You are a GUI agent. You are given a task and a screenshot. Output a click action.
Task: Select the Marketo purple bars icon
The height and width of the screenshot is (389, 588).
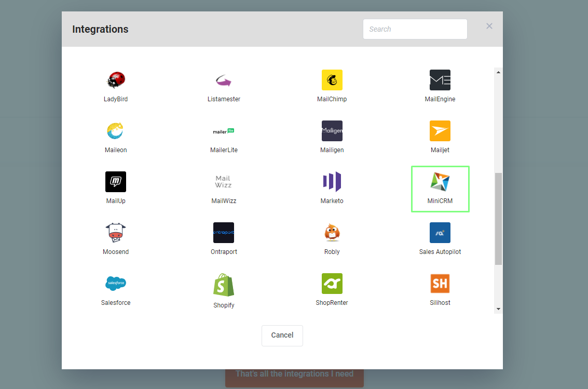(x=332, y=182)
